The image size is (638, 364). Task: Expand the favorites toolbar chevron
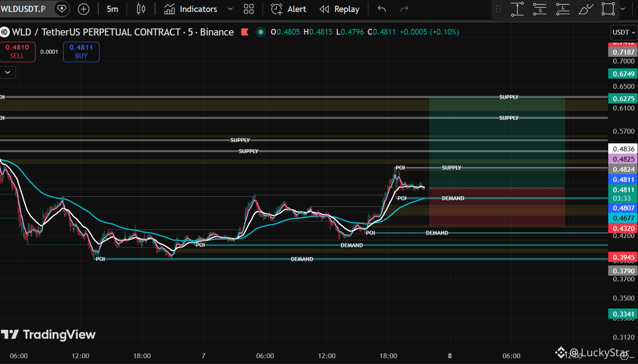click(x=622, y=9)
